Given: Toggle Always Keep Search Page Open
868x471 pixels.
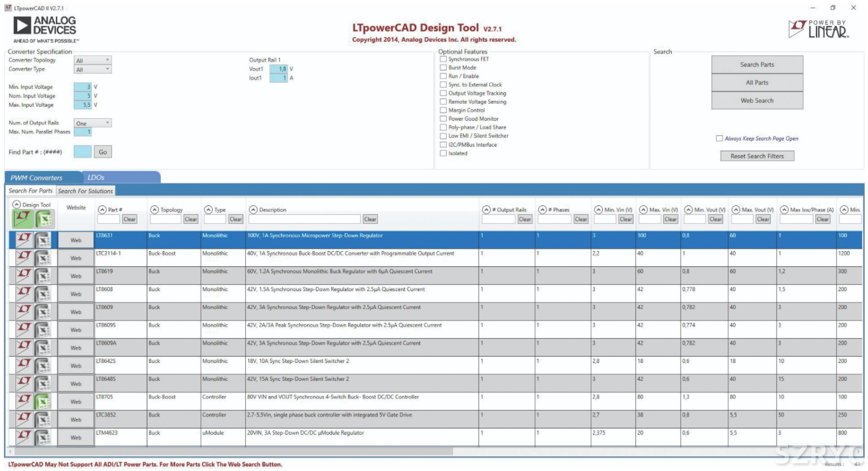Looking at the screenshot, I should pyautogui.click(x=719, y=139).
